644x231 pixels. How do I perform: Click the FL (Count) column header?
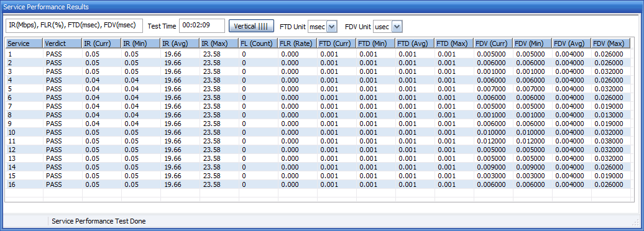click(258, 43)
